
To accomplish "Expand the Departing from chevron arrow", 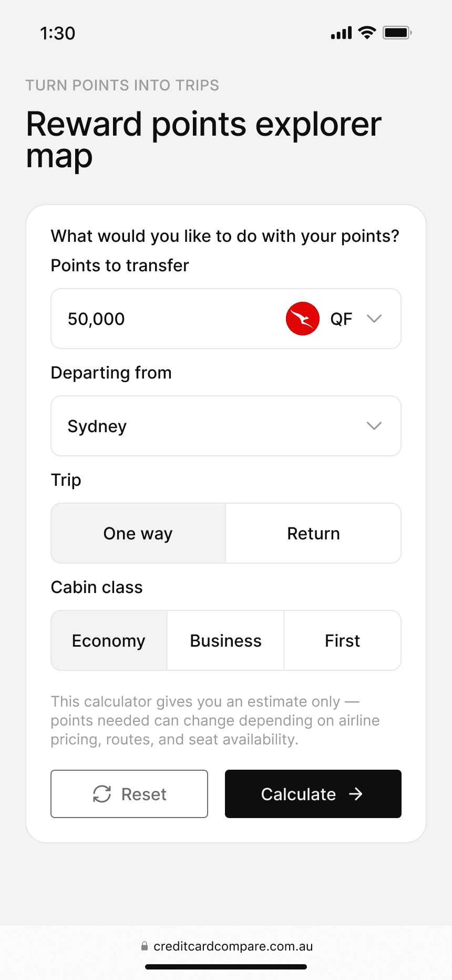I will [374, 426].
